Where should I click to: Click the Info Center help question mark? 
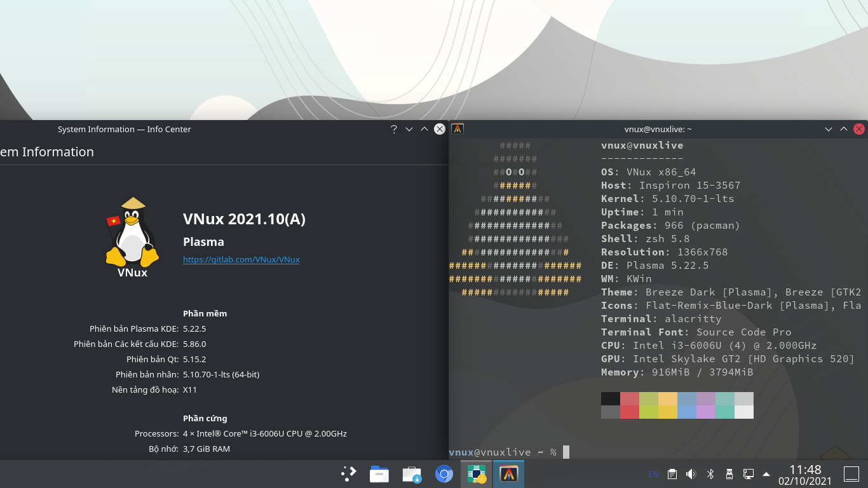394,129
